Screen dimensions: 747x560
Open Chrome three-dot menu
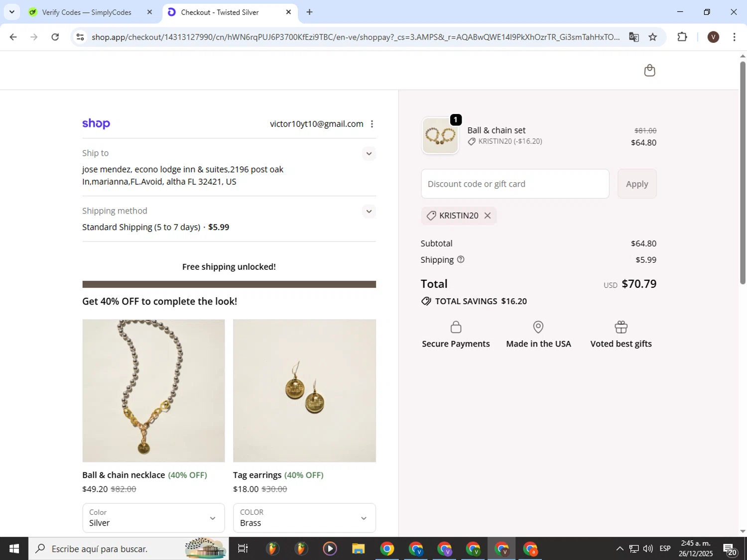(734, 37)
